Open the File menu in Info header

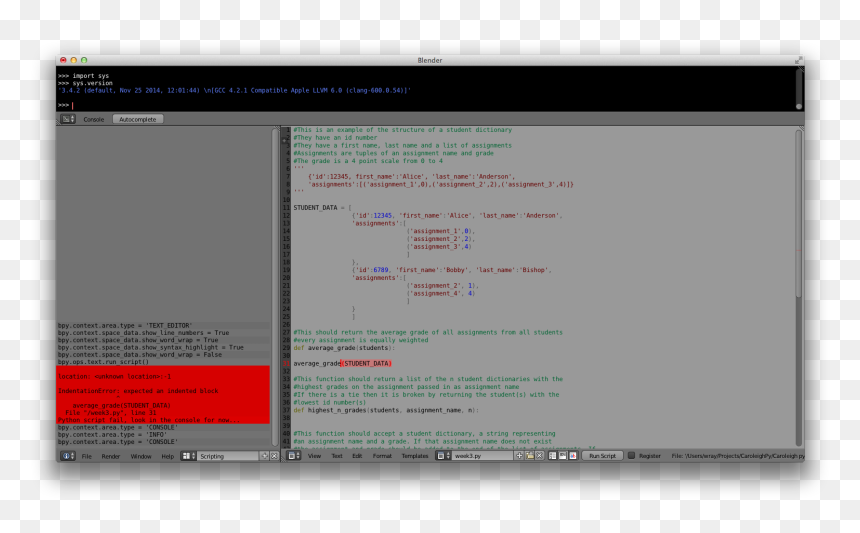87,456
